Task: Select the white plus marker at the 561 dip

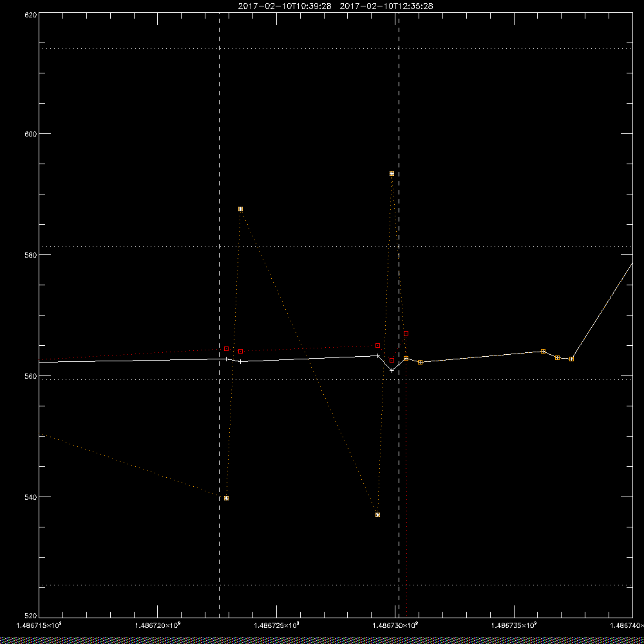Action: click(x=392, y=370)
